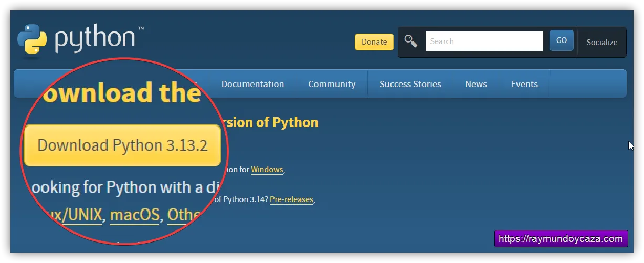Open the Community menu item
The image size is (644, 263).
pos(332,84)
